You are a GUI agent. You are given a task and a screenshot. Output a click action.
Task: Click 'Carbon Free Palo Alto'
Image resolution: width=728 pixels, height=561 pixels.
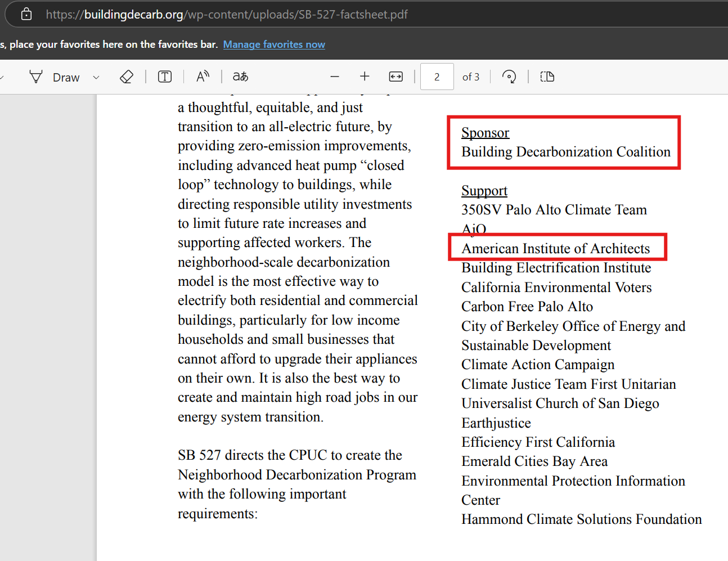click(527, 307)
